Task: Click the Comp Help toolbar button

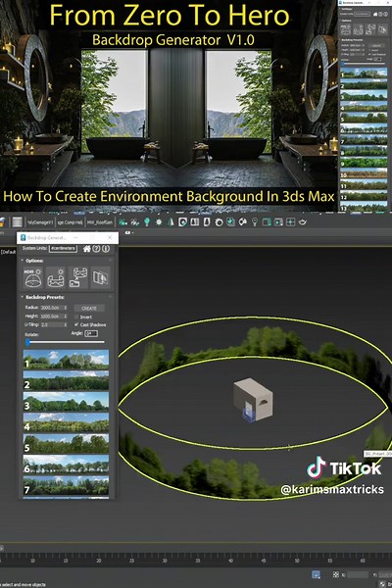Action: [70, 222]
